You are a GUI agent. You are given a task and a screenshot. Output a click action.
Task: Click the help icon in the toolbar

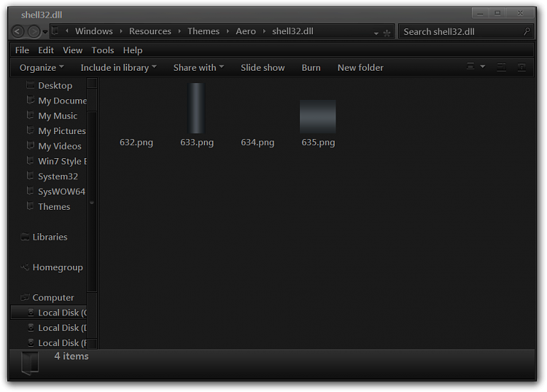pyautogui.click(x=521, y=67)
